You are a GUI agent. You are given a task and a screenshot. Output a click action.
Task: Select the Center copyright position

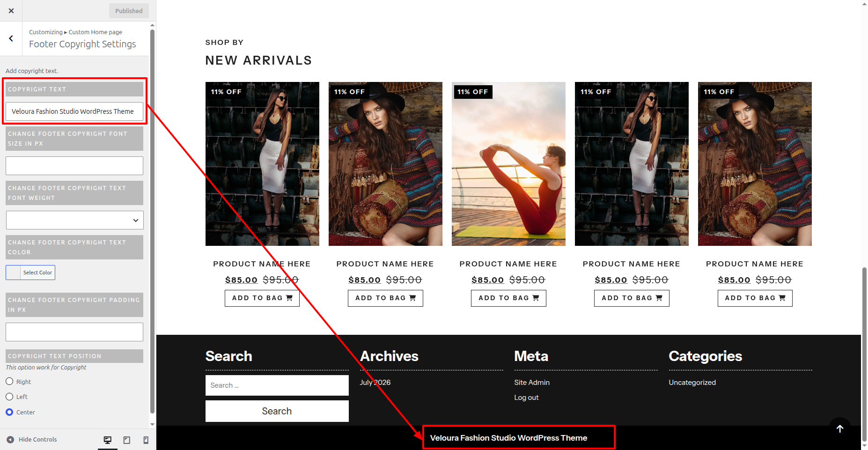pos(9,412)
